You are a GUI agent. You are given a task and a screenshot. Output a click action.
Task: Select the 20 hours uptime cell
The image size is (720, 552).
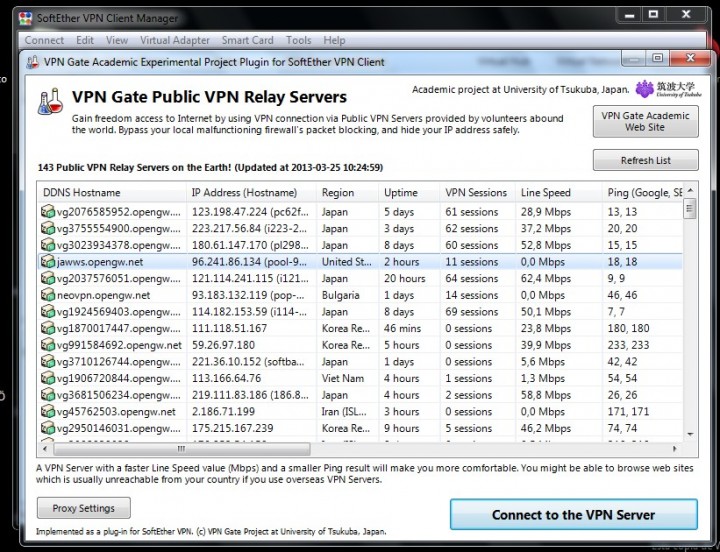coord(405,278)
